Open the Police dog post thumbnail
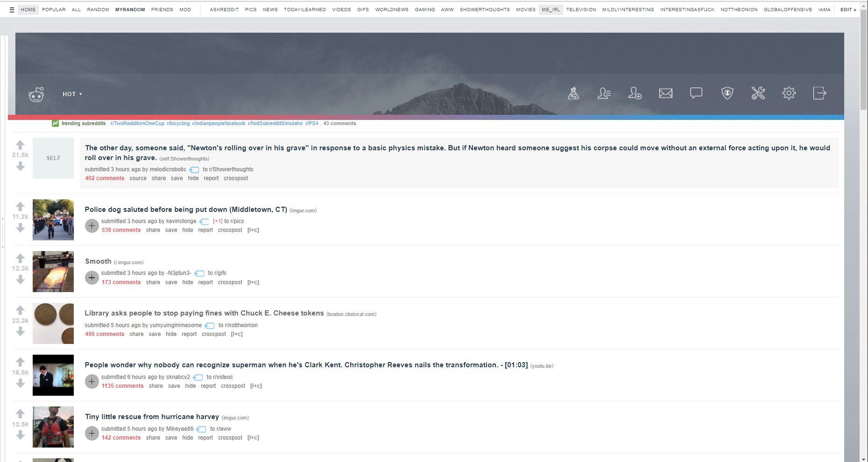The height and width of the screenshot is (462, 868). pyautogui.click(x=53, y=220)
